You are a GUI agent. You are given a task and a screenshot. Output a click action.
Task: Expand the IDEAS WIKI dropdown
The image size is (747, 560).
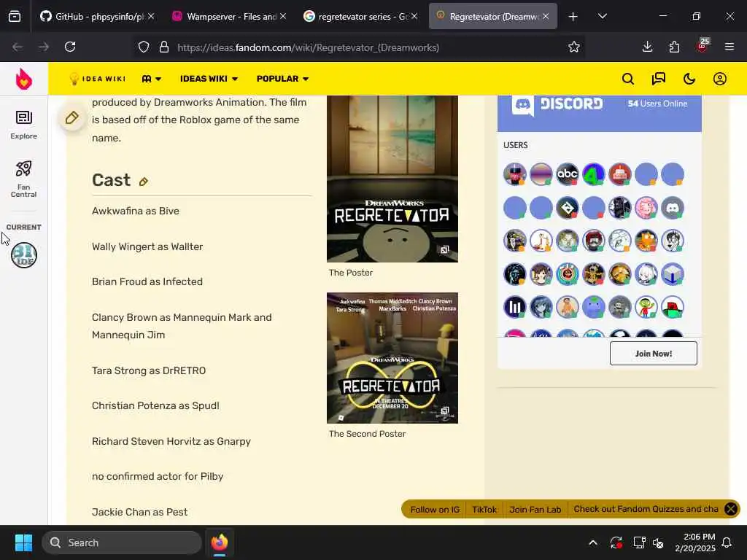pyautogui.click(x=209, y=79)
